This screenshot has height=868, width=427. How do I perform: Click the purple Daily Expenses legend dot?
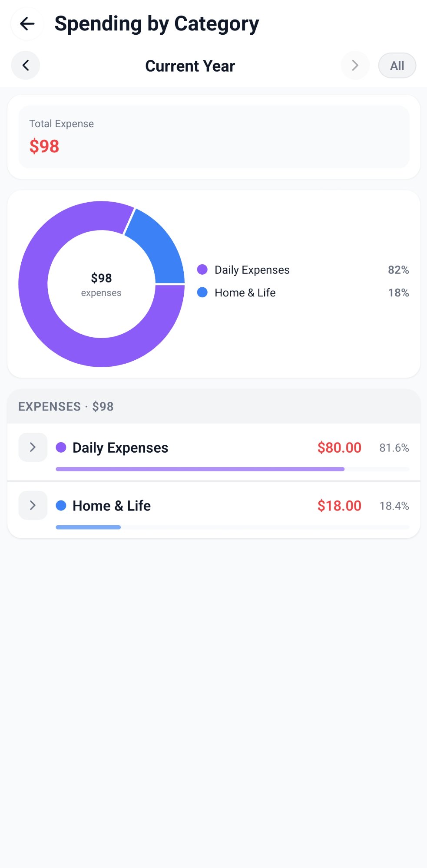pos(202,270)
